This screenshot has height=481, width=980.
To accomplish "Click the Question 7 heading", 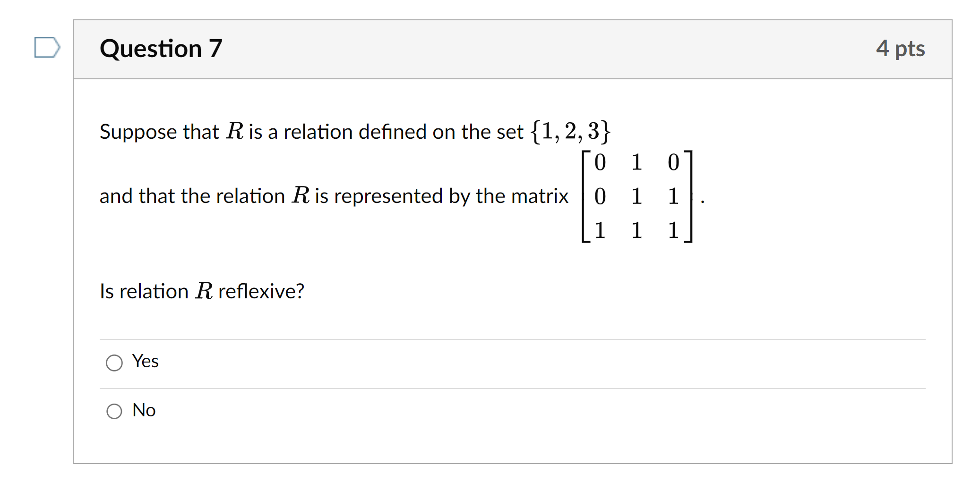I will pos(161,49).
